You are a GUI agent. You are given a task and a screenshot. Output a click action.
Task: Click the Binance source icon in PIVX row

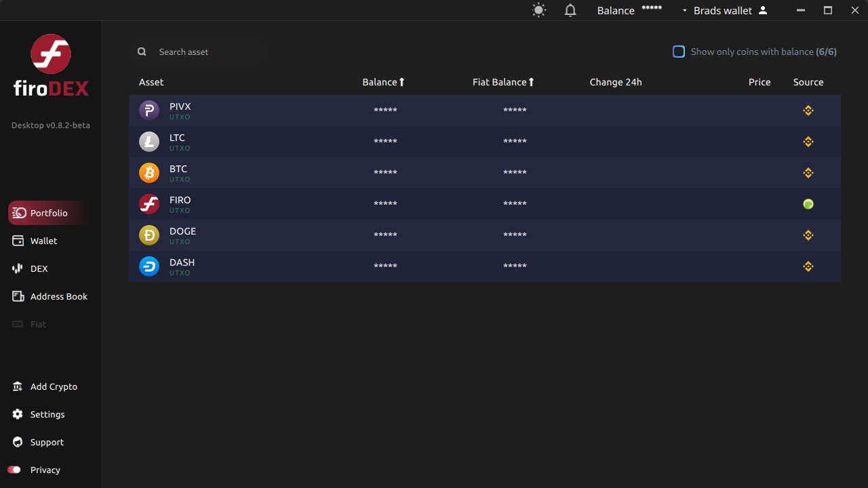click(808, 110)
